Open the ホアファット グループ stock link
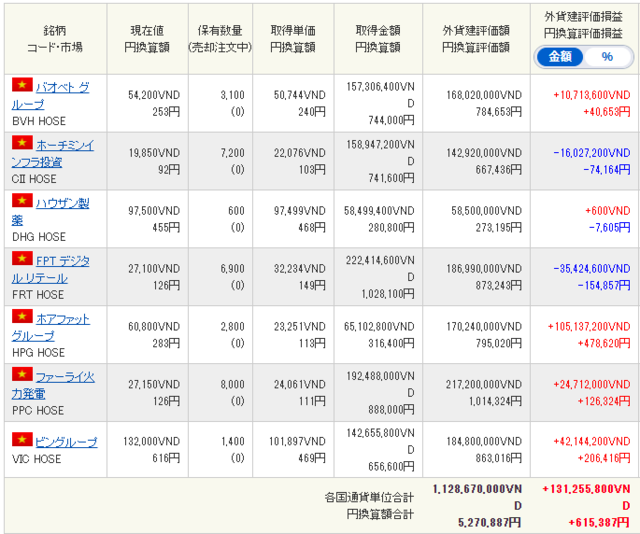The image size is (640, 534). pos(51,327)
